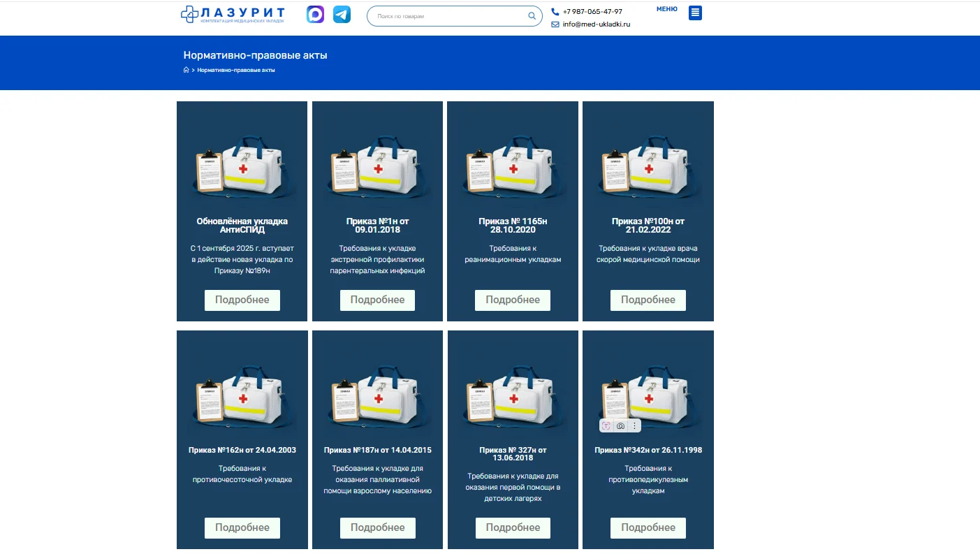Click the text recognition icon on image overlay

point(606,426)
